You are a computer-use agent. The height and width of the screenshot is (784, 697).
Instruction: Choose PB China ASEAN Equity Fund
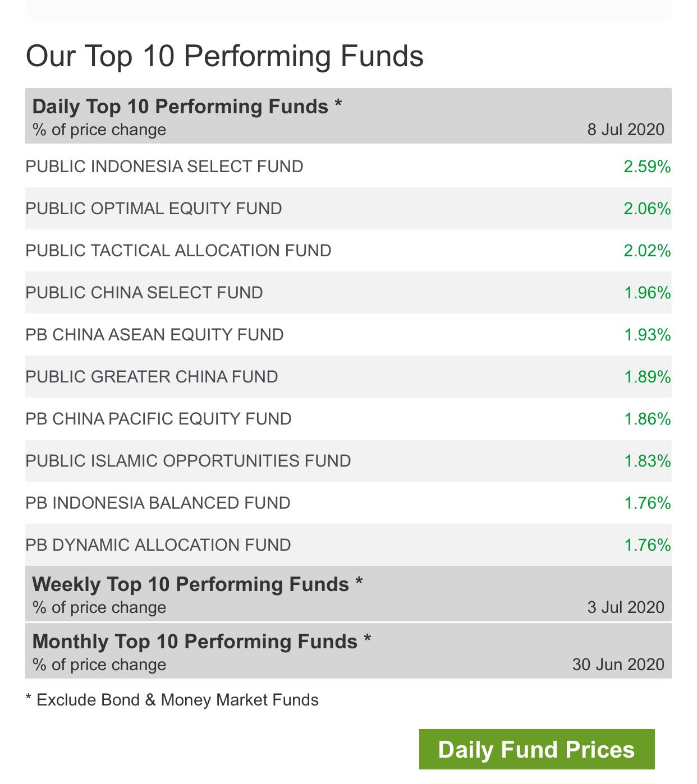pyautogui.click(x=348, y=335)
